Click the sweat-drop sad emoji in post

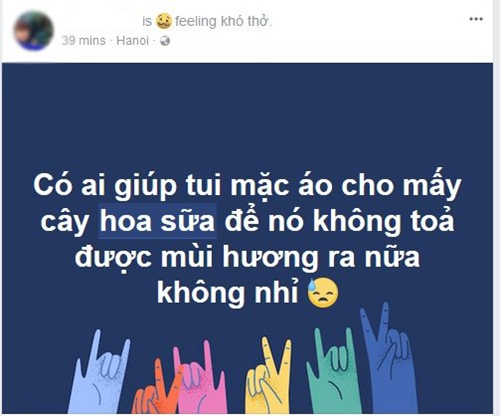click(323, 293)
